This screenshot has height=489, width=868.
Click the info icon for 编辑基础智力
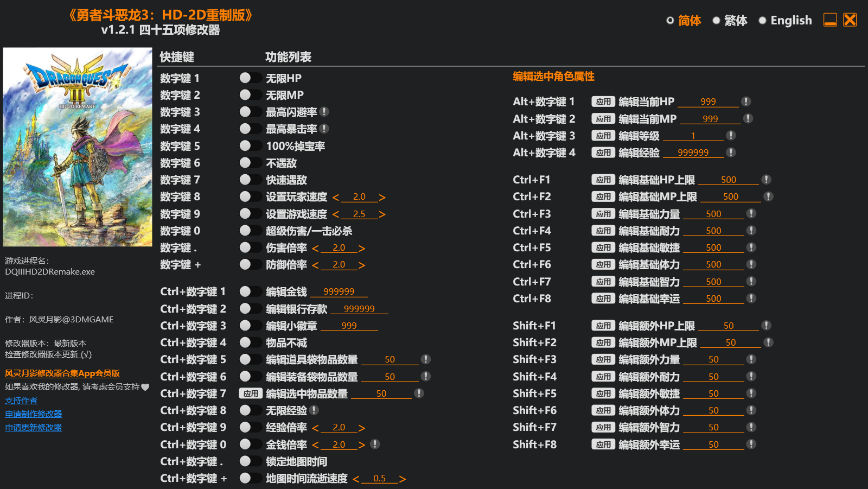pos(751,281)
